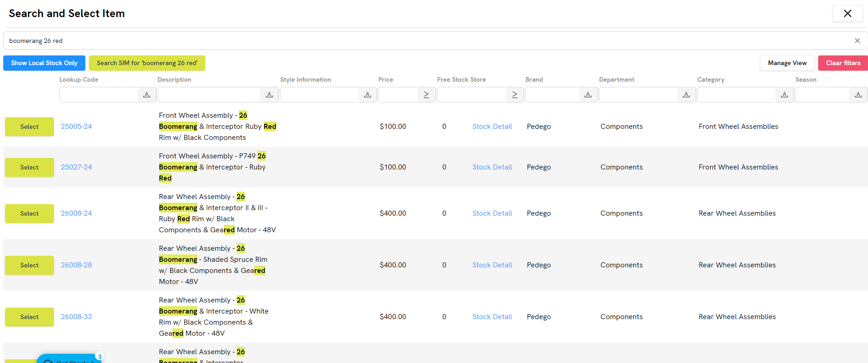The width and height of the screenshot is (868, 363).
Task: Select item 26008-33
Action: click(x=30, y=317)
